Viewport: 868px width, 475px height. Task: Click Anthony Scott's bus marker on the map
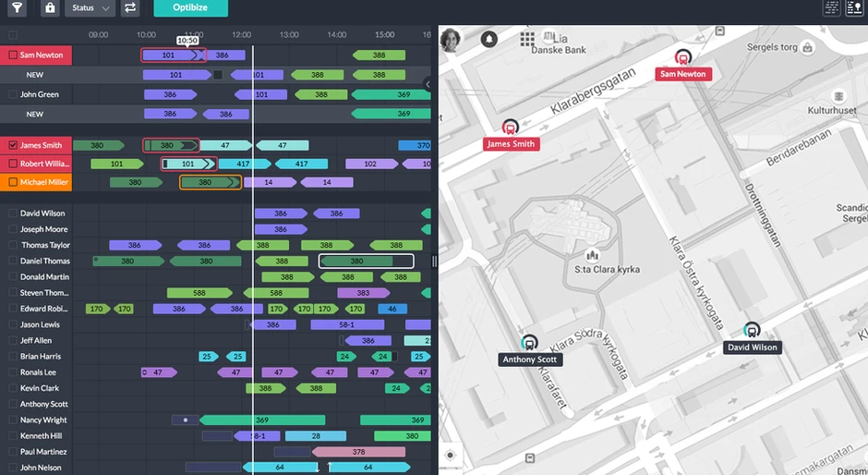tap(529, 343)
